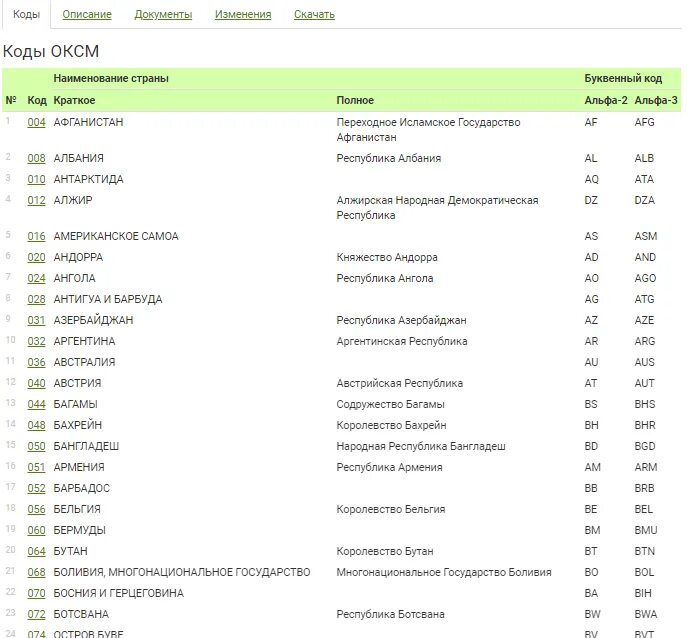
Task: Select full name Княжество Андорра
Action: [x=387, y=257]
